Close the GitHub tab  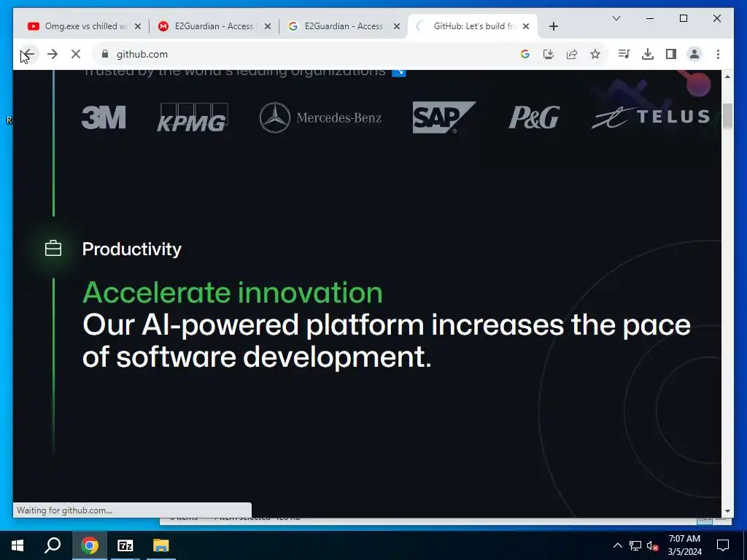tap(526, 26)
